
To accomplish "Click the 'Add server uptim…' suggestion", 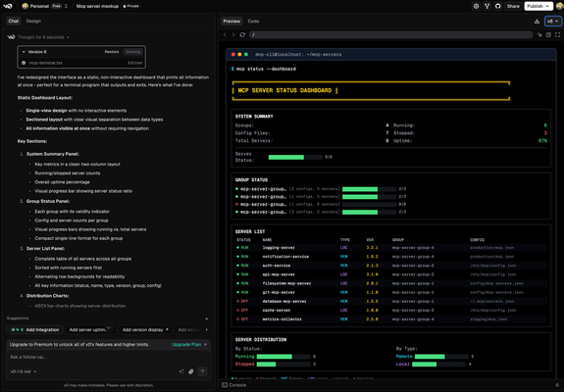I will point(87,329).
